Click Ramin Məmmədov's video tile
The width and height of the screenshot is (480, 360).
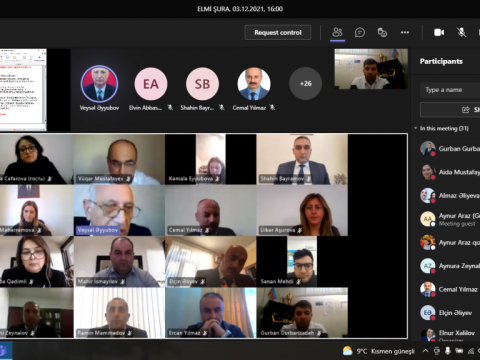(x=119, y=313)
